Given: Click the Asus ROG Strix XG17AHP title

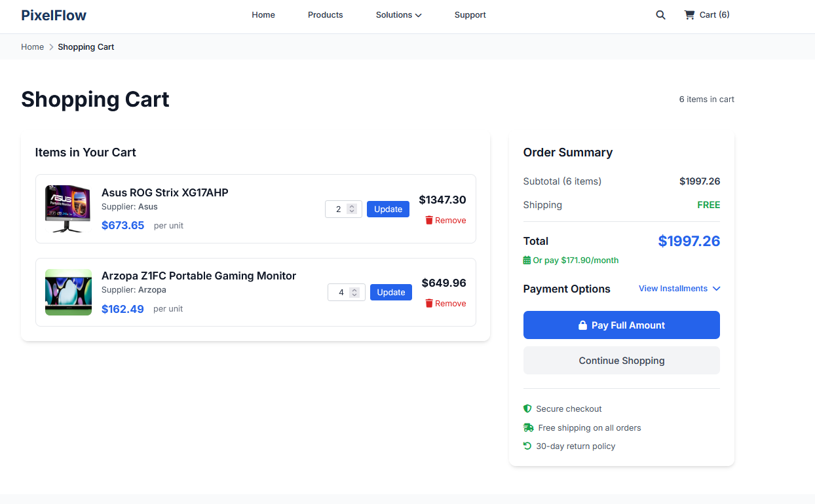Looking at the screenshot, I should coord(165,192).
